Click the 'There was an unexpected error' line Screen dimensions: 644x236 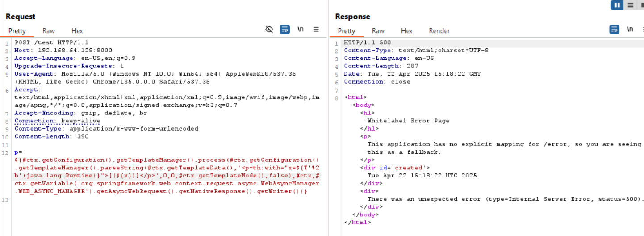click(506, 199)
